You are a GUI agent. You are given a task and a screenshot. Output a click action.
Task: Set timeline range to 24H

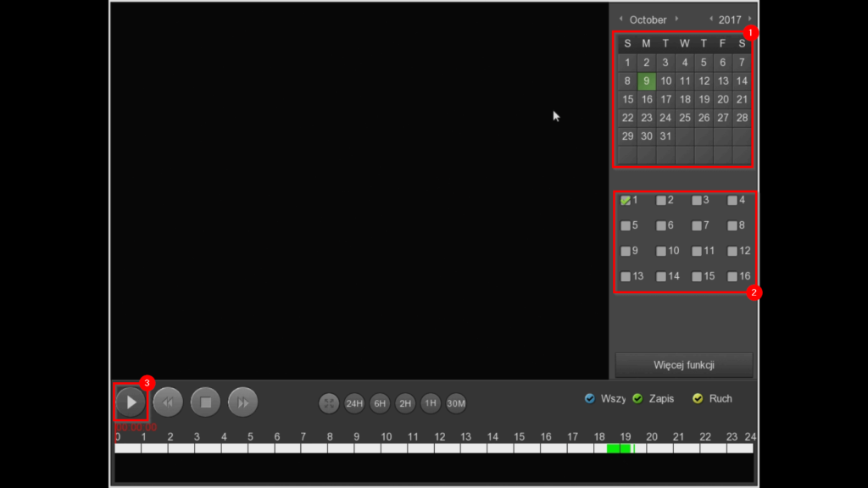(x=354, y=403)
